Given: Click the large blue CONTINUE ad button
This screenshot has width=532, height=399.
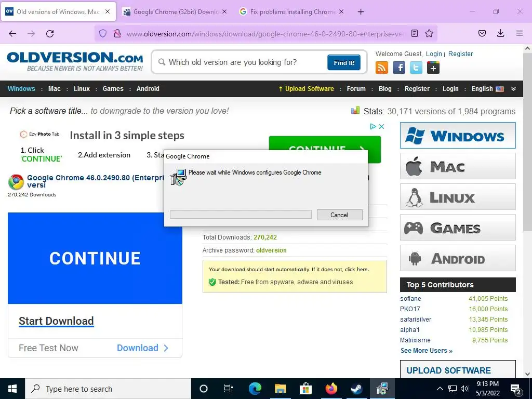Looking at the screenshot, I should click(x=95, y=258).
